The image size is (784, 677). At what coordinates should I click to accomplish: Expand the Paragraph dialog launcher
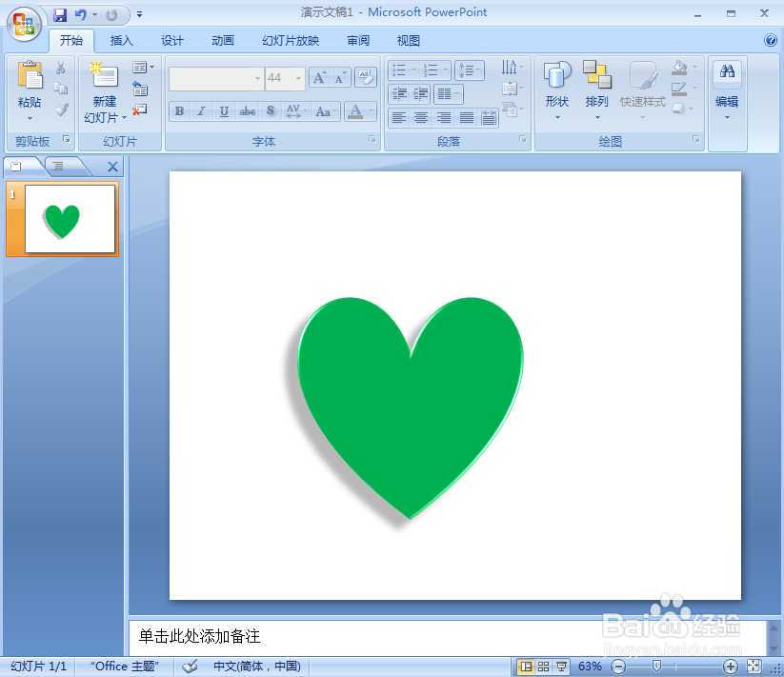click(522, 139)
